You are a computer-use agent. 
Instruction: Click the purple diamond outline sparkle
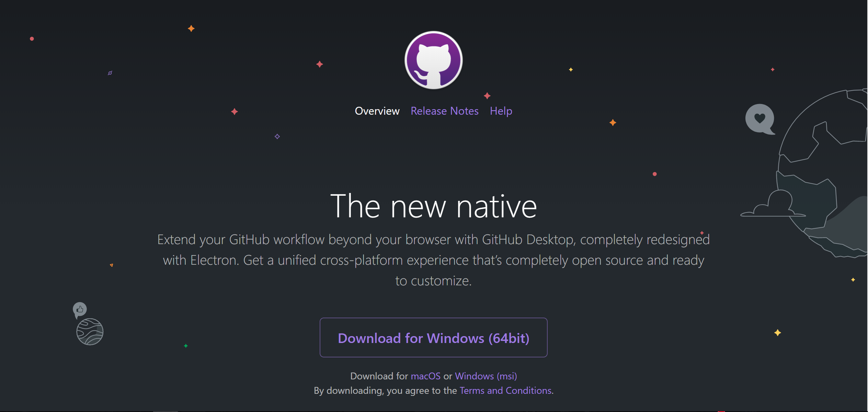pyautogui.click(x=277, y=137)
